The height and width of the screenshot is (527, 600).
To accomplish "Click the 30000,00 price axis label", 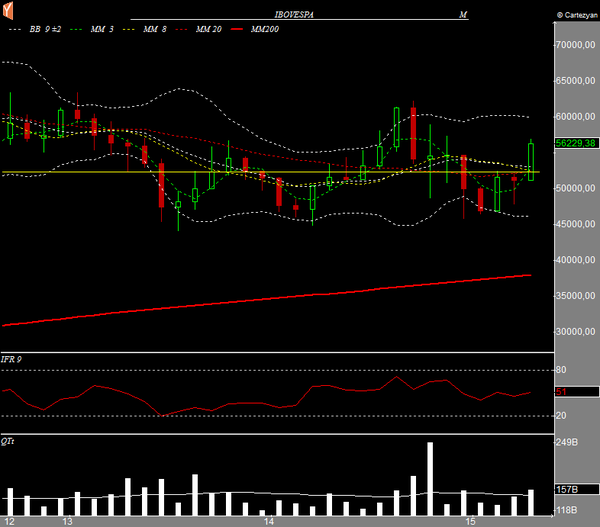I will 576,331.
